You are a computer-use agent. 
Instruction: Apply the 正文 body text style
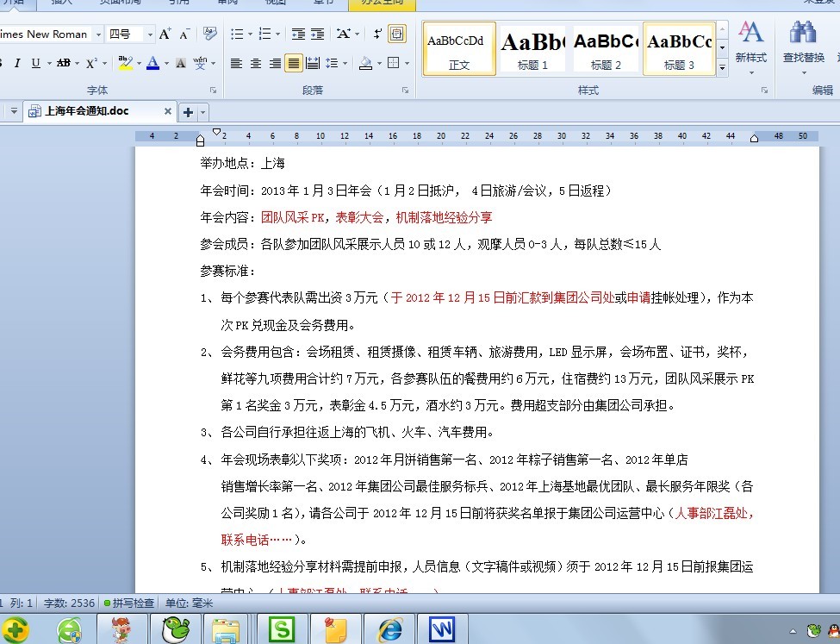point(459,48)
